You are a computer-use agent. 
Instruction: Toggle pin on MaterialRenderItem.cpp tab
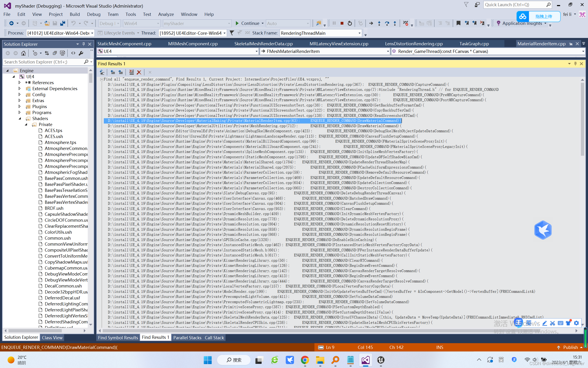(571, 44)
